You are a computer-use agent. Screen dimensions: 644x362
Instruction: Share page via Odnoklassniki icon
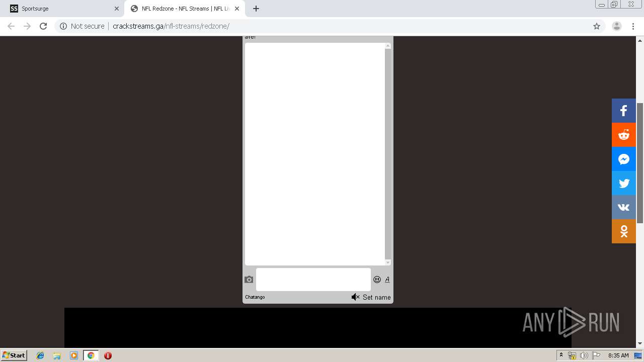pos(624,231)
